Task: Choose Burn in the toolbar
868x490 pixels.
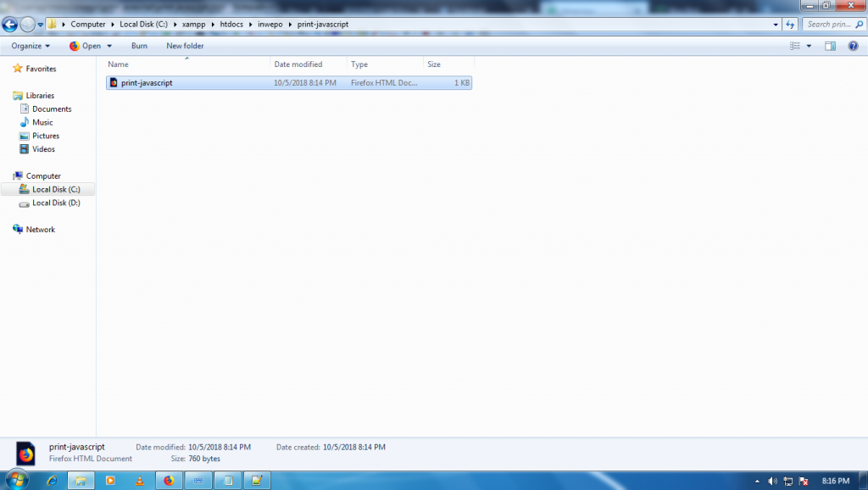Action: 139,46
